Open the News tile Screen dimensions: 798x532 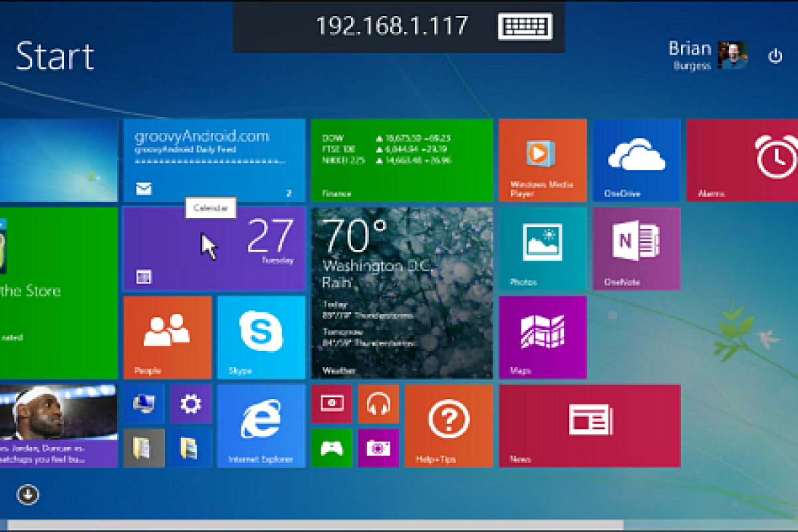pos(590,426)
